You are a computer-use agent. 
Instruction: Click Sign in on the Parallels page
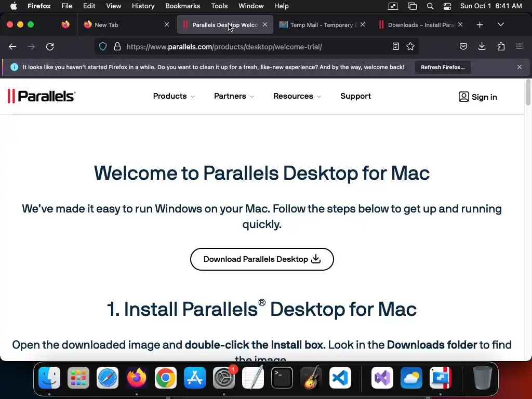478,97
